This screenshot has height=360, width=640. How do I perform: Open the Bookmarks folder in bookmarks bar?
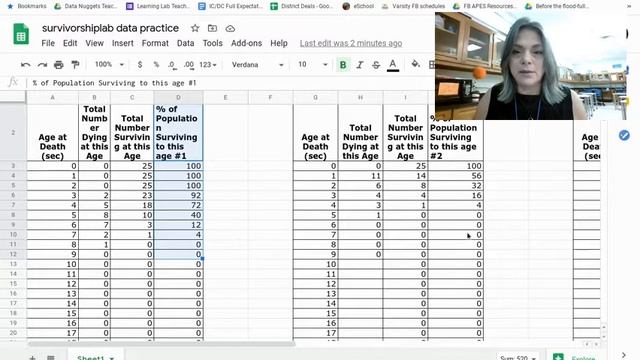(27, 6)
